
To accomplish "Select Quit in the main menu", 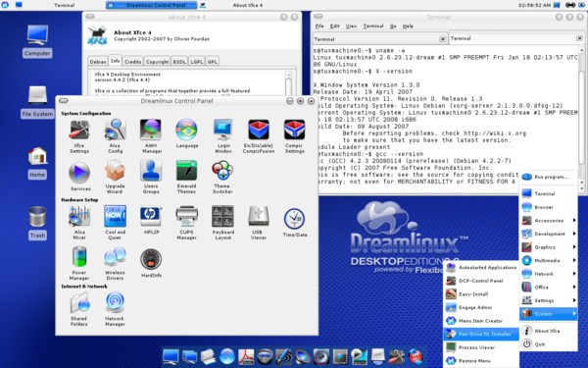I will coord(549,344).
